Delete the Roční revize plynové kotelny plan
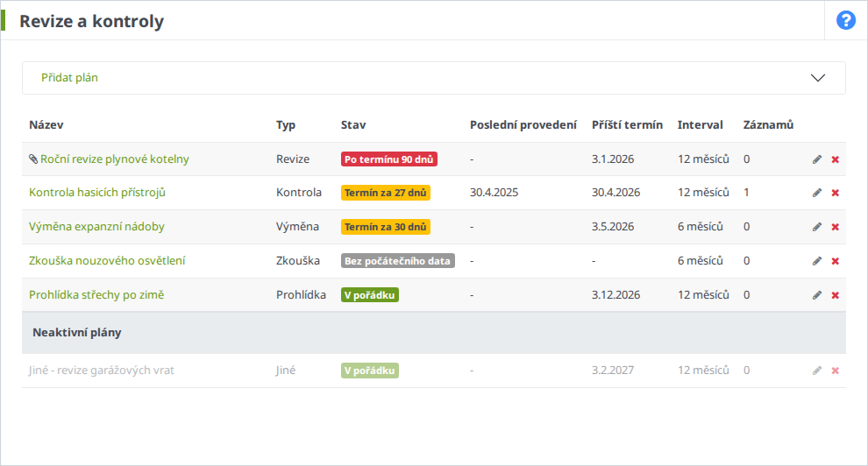The image size is (868, 466). click(x=835, y=159)
